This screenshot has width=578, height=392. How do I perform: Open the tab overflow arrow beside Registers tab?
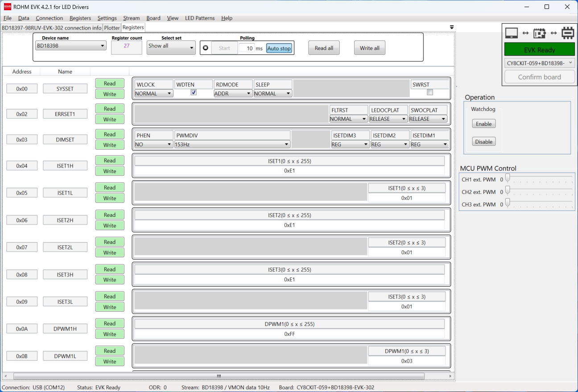pos(452,28)
